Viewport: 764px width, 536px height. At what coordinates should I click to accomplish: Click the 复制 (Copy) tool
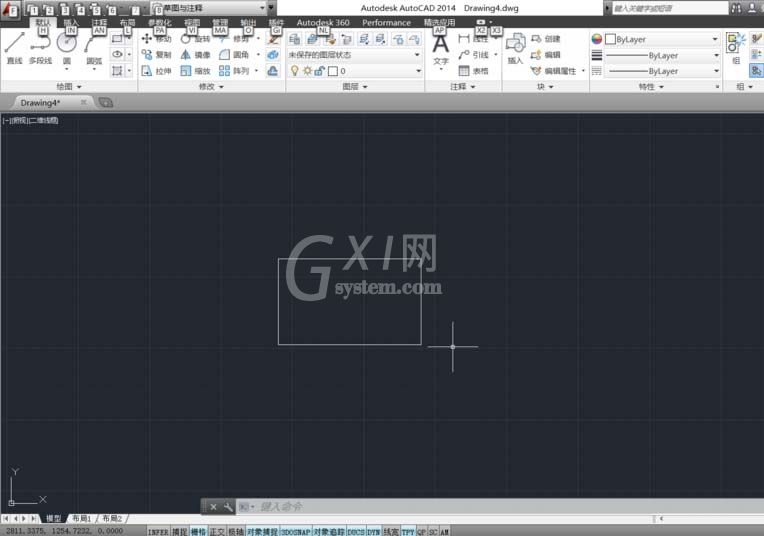click(156, 55)
